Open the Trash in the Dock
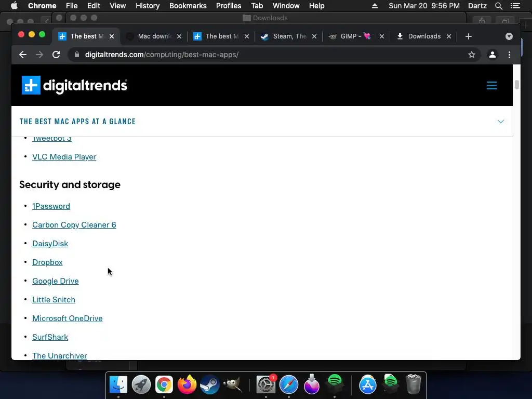The height and width of the screenshot is (399, 532). [x=413, y=384]
